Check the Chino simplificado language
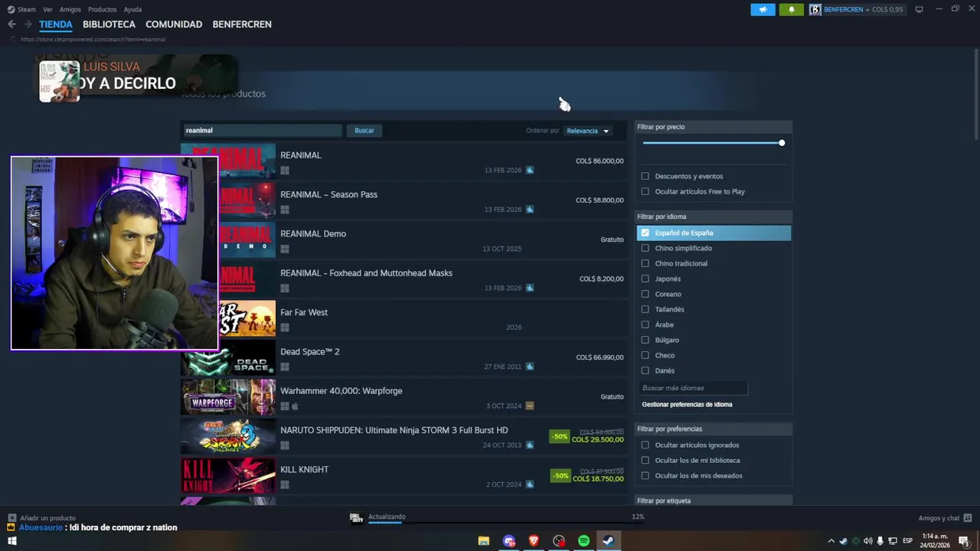Image resolution: width=980 pixels, height=551 pixels. click(645, 248)
